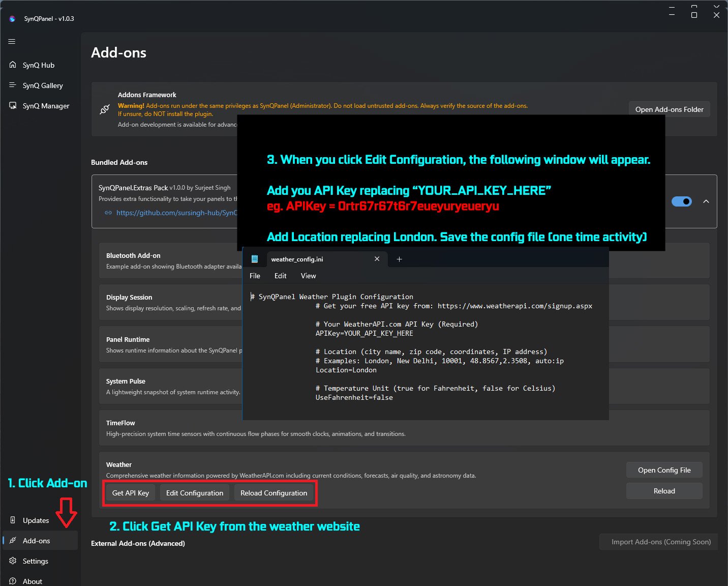Open the GitHub repository link
This screenshot has width=728, height=586.
click(176, 213)
